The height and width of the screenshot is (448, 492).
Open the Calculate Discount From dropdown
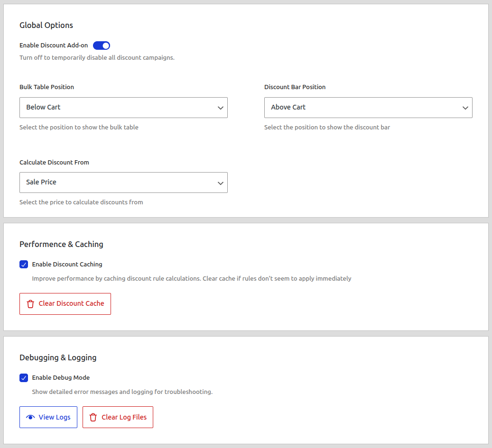click(123, 183)
